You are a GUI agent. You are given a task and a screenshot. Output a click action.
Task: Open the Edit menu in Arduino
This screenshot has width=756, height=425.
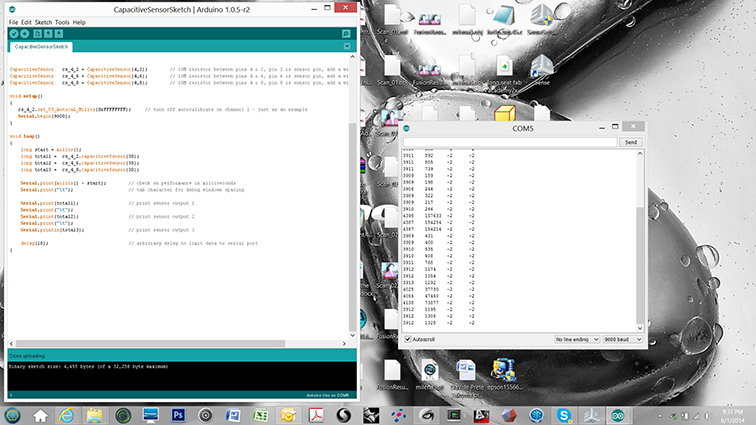[26, 22]
